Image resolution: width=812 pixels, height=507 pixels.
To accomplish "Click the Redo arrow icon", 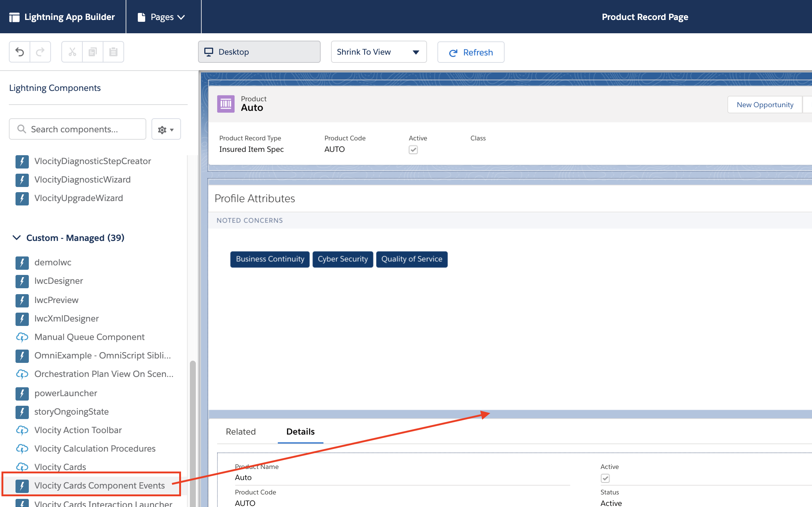I will [x=40, y=52].
